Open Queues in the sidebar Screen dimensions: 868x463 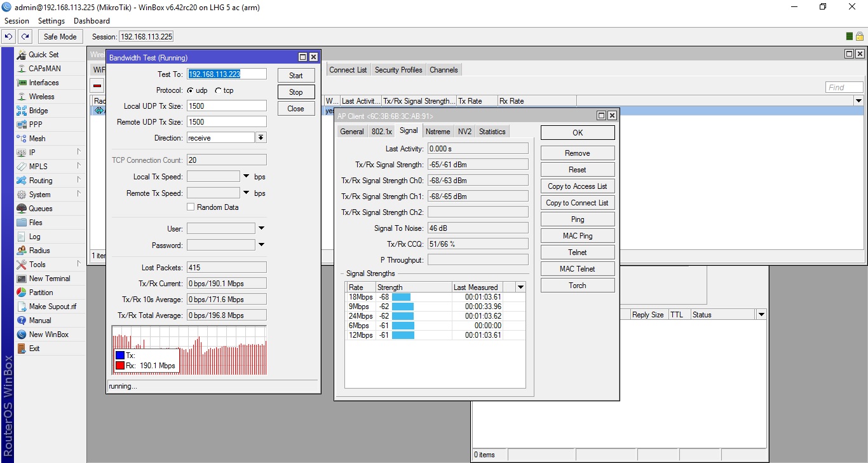pos(40,209)
